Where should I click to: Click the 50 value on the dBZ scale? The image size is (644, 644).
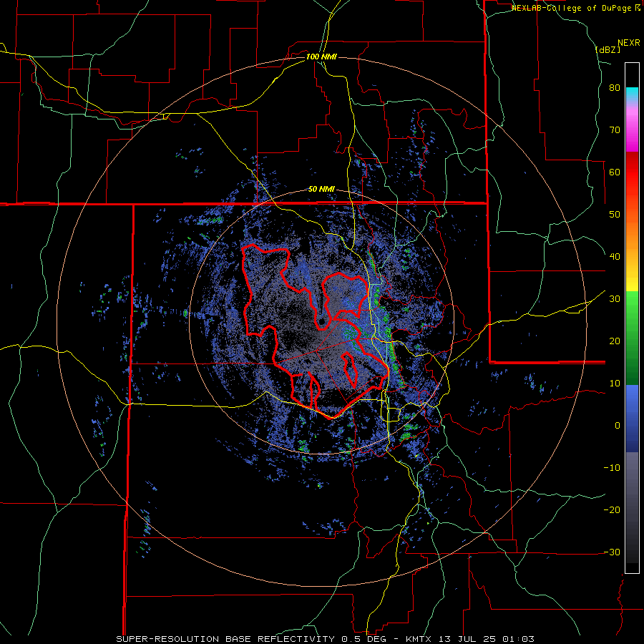click(x=615, y=215)
